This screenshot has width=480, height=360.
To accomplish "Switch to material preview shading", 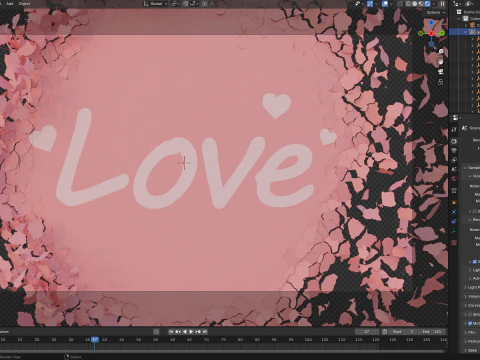I will point(421,4).
